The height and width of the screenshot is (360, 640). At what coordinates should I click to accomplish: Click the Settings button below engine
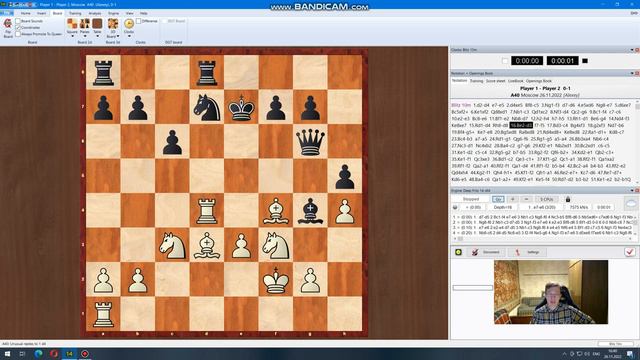coord(528,252)
